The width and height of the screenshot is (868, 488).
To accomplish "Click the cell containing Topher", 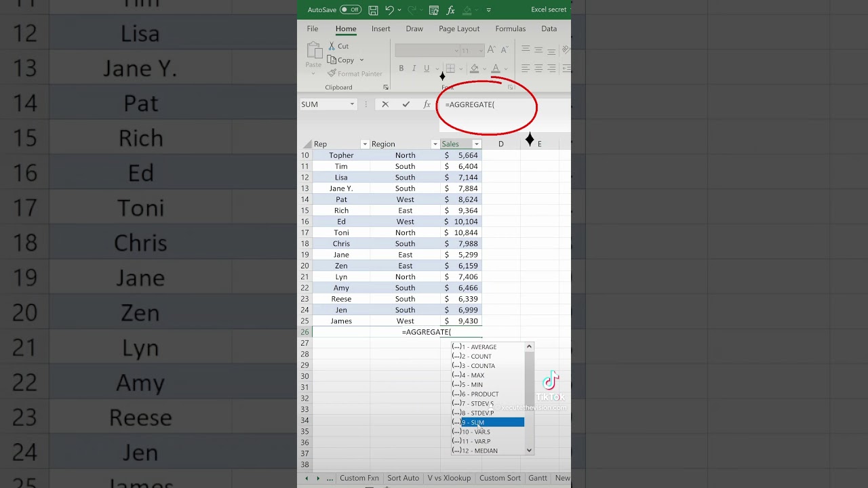I will [x=341, y=155].
